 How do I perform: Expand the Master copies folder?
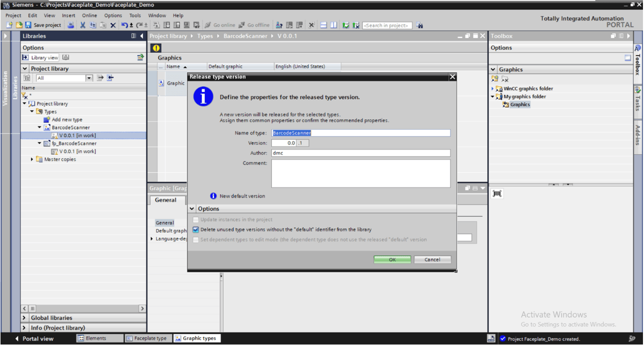pyautogui.click(x=32, y=159)
